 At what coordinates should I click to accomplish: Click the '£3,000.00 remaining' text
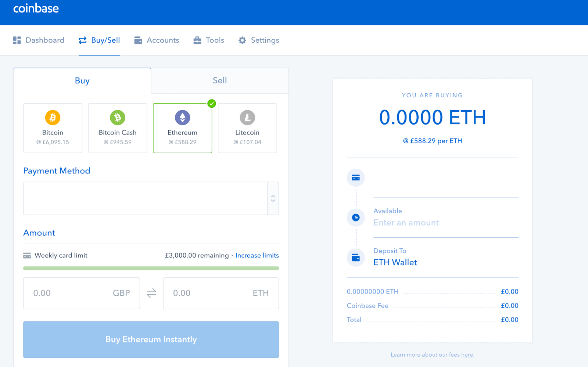[197, 255]
